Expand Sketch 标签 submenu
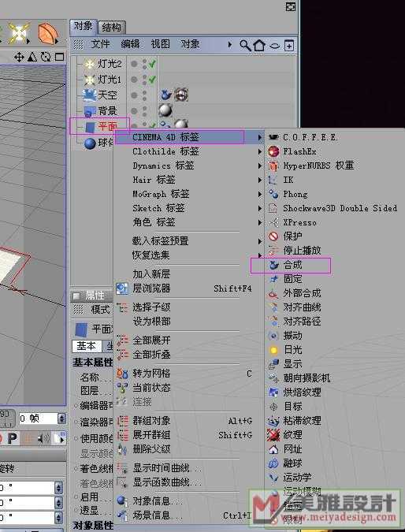The height and width of the screenshot is (532, 405). (189, 208)
